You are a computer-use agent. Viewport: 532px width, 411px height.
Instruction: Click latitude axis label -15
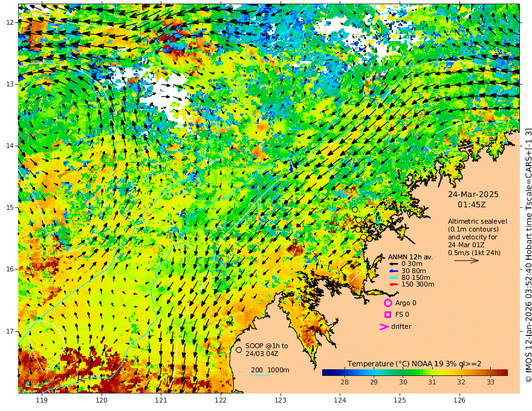click(10, 207)
